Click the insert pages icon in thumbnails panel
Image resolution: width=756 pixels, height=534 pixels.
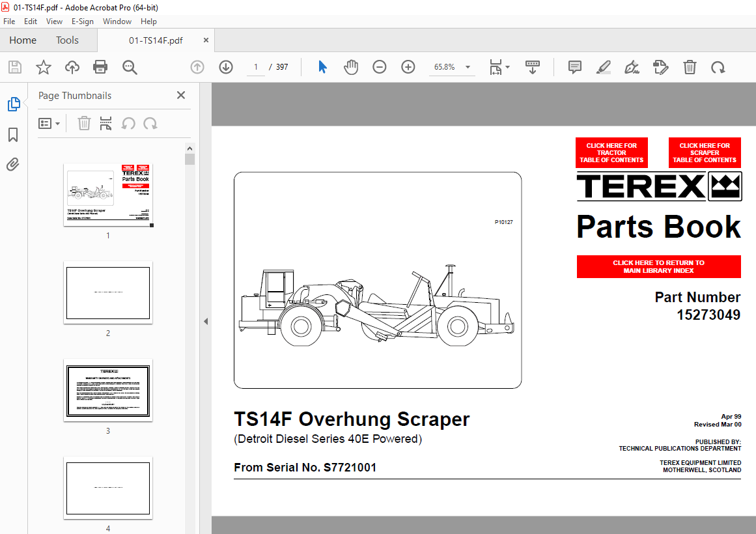[105, 124]
